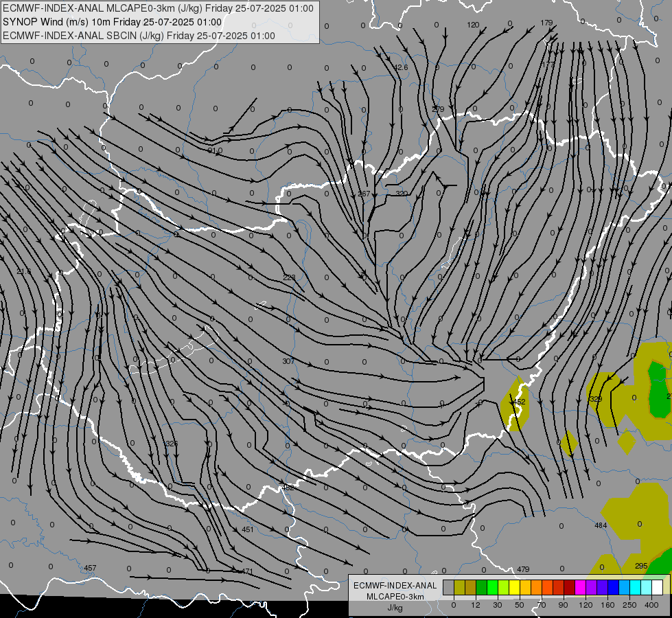Click the map value 462
The image size is (672, 618).
pyautogui.click(x=288, y=488)
